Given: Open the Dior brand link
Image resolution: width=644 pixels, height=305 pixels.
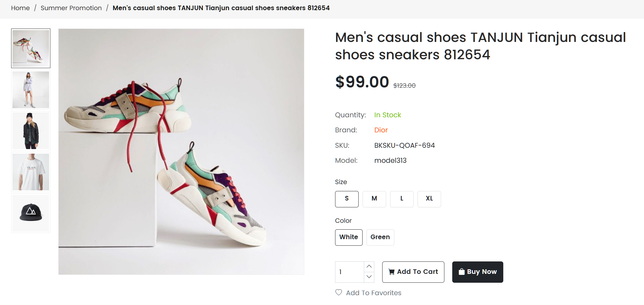Looking at the screenshot, I should tap(381, 130).
